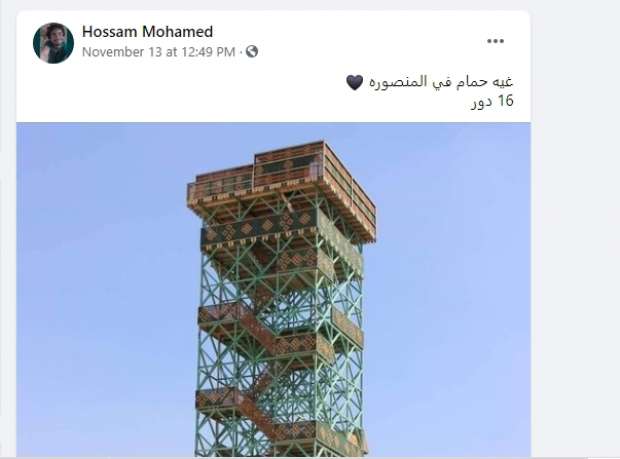Open the pigeon tower photo in viewer
The width and height of the screenshot is (620, 459).
274,290
